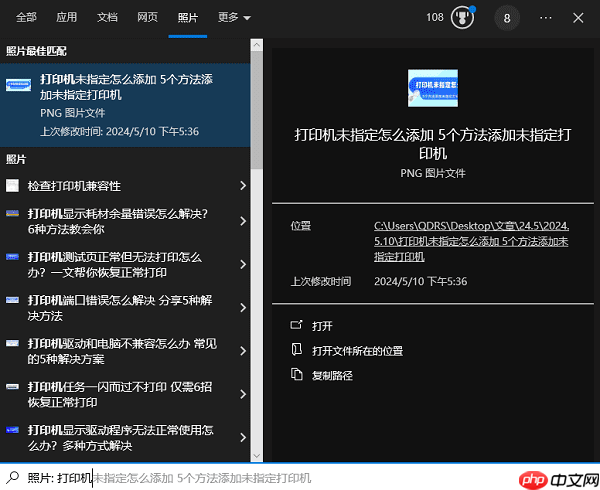Screen dimensions: 600x490
Task: Click thumbnail icon of 打印机任务一闪而过 result
Action: 12,386
